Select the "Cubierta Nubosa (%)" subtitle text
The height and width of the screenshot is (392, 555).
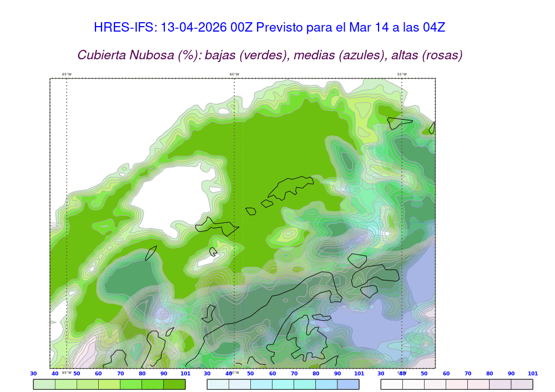coord(139,55)
